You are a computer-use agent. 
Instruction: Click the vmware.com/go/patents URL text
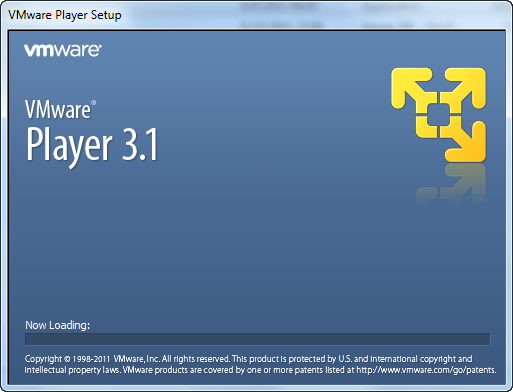click(426, 370)
